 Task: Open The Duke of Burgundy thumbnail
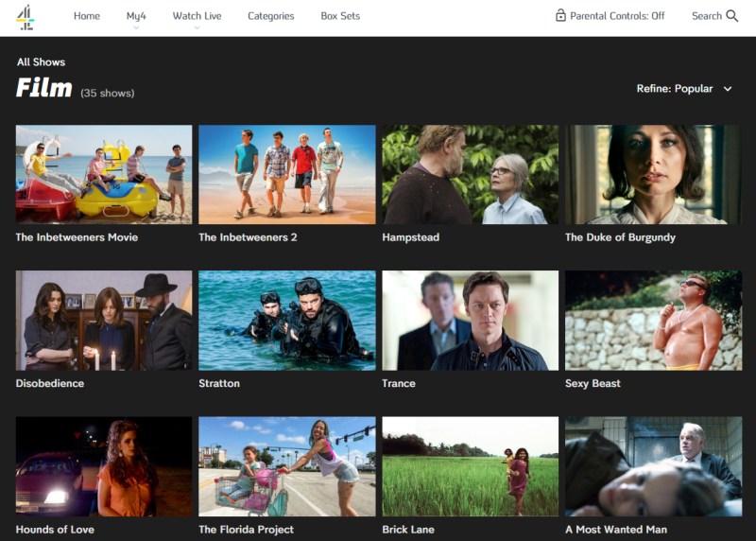click(653, 174)
